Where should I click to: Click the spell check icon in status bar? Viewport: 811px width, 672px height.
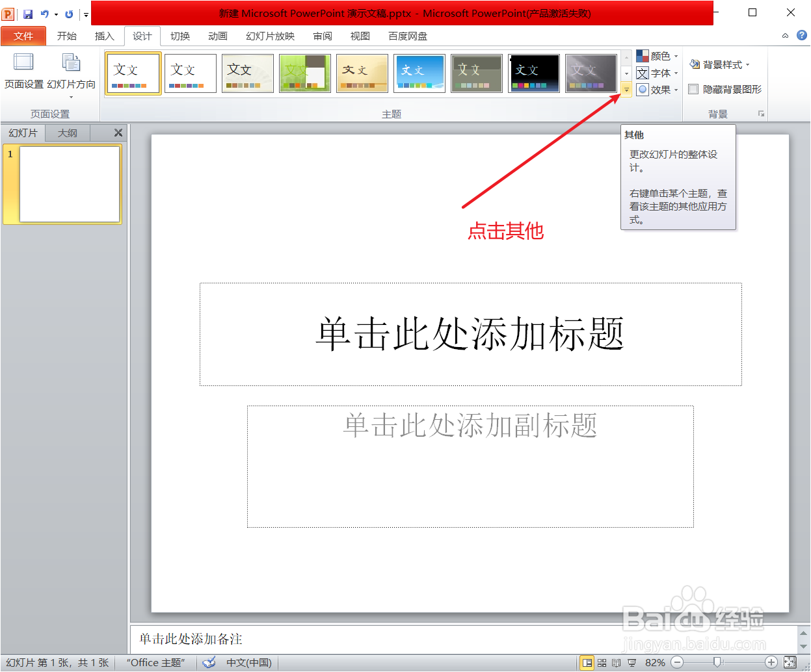[x=209, y=662]
